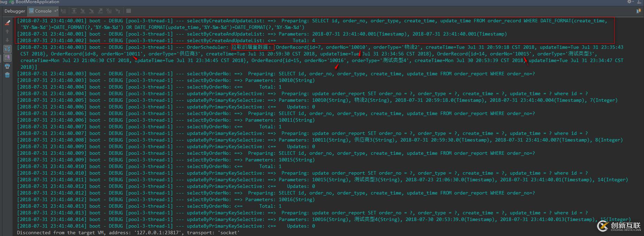644x236 pixels.
Task: Click line 'Parameters: 10010(String)'
Action: (x=166, y=80)
